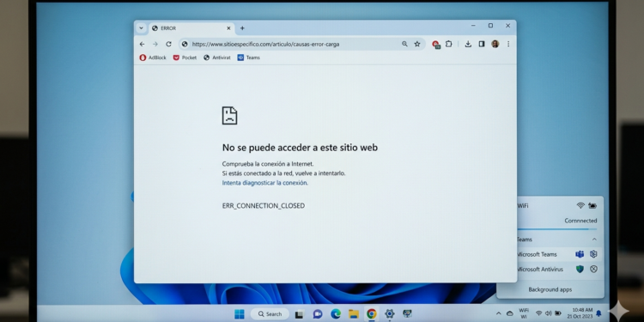Click the Microsoft Antivirus shield icon
This screenshot has width=644, height=322.
click(x=580, y=270)
